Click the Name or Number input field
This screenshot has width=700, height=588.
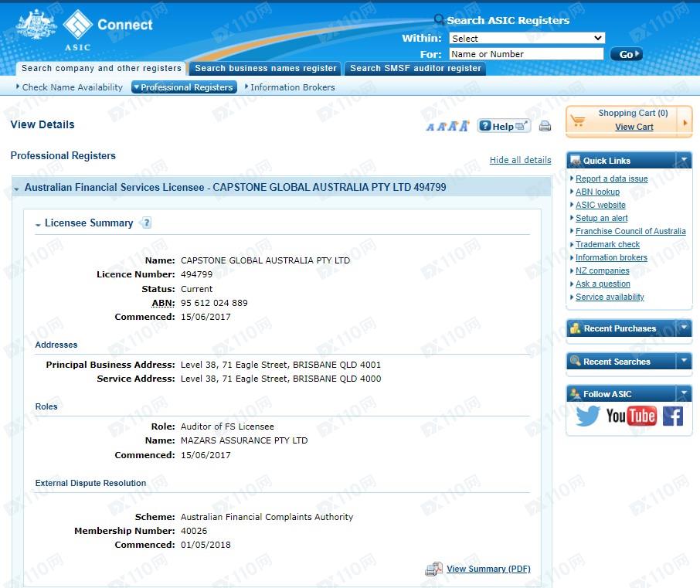point(525,54)
